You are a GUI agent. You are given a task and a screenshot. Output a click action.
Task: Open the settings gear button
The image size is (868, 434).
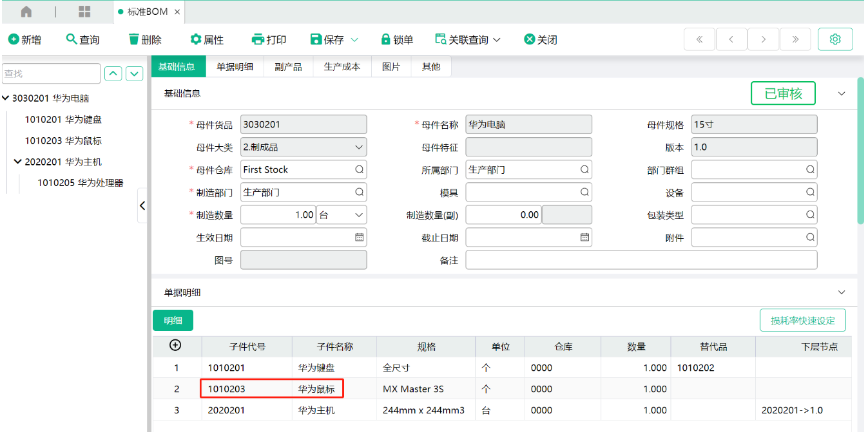point(835,39)
